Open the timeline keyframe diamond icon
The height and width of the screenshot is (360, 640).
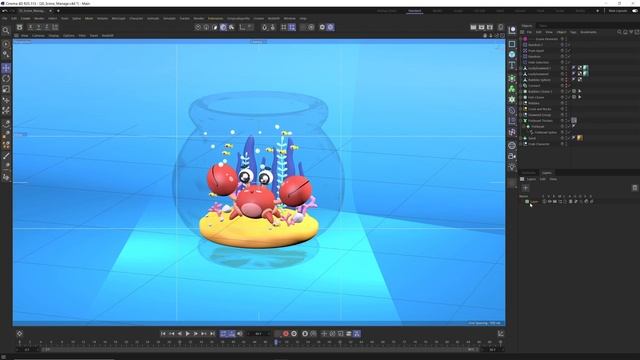click(19, 333)
